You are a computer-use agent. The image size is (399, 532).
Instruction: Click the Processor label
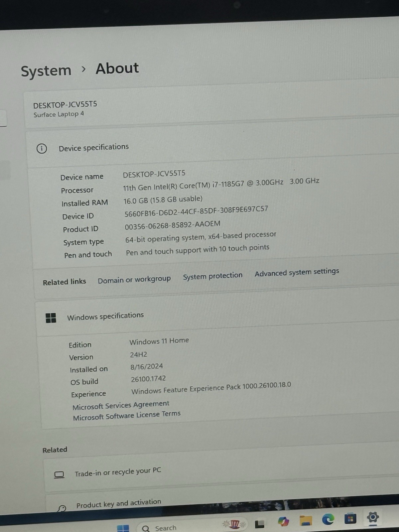(x=77, y=191)
